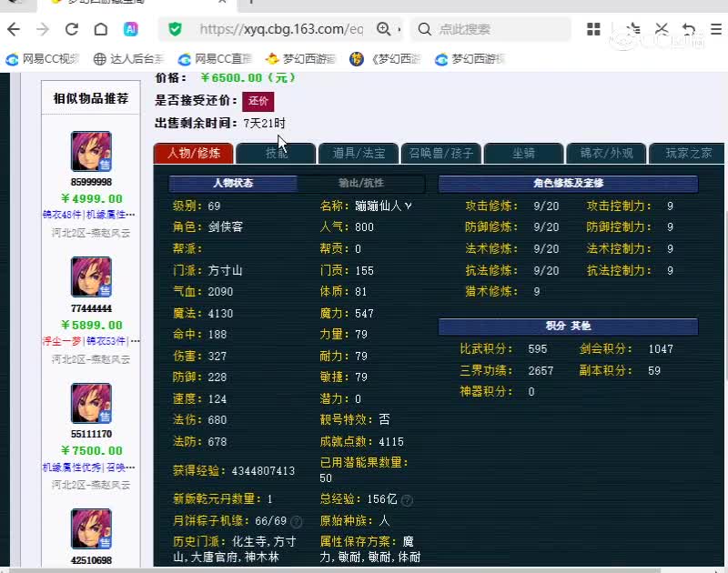Go back with the browser back arrow
The height and width of the screenshot is (573, 728).
[14, 29]
